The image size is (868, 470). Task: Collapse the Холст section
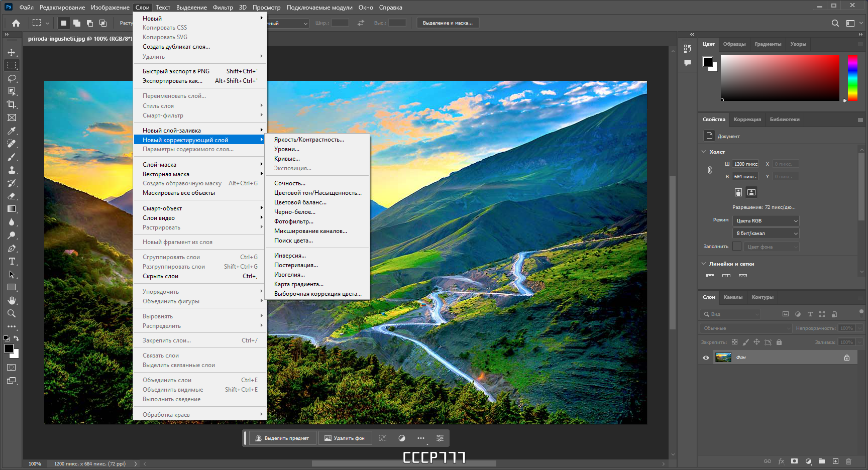click(704, 152)
